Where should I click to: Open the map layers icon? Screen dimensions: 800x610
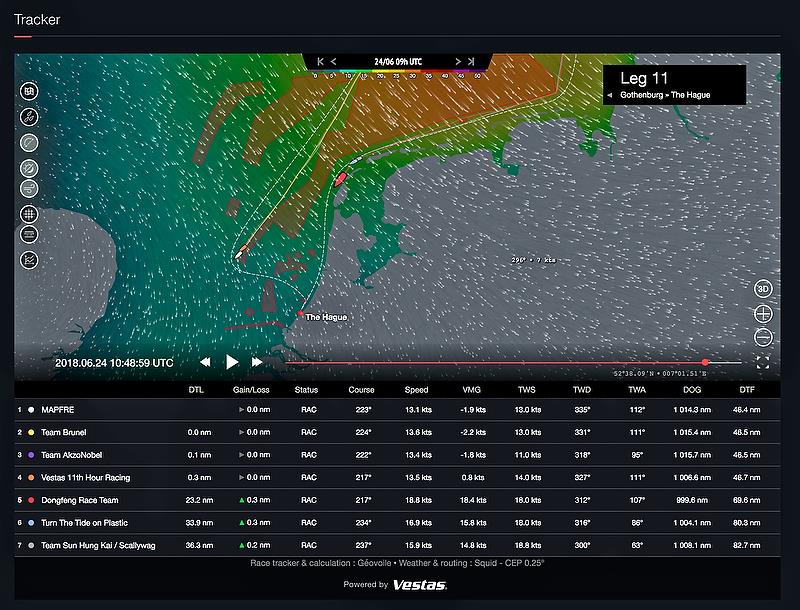[29, 91]
